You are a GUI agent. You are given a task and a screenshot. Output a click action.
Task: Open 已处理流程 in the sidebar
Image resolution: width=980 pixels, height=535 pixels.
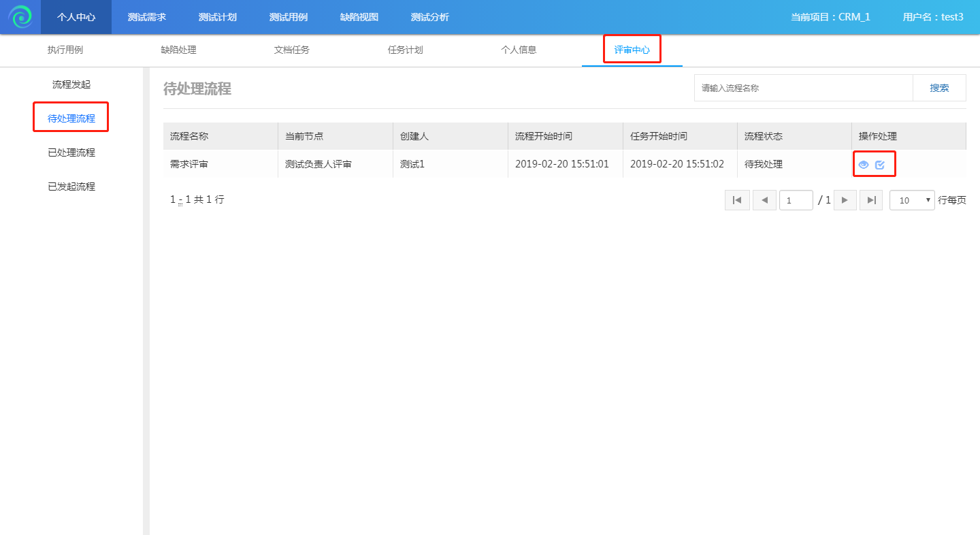(71, 152)
